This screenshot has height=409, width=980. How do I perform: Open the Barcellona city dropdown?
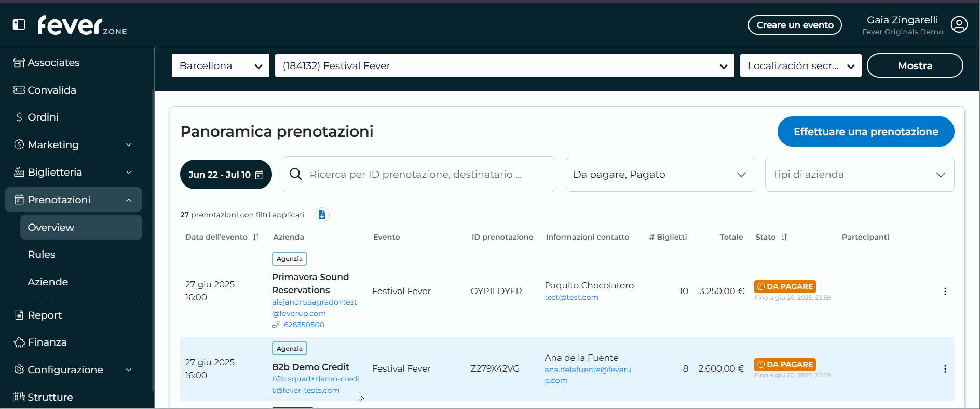(x=221, y=65)
